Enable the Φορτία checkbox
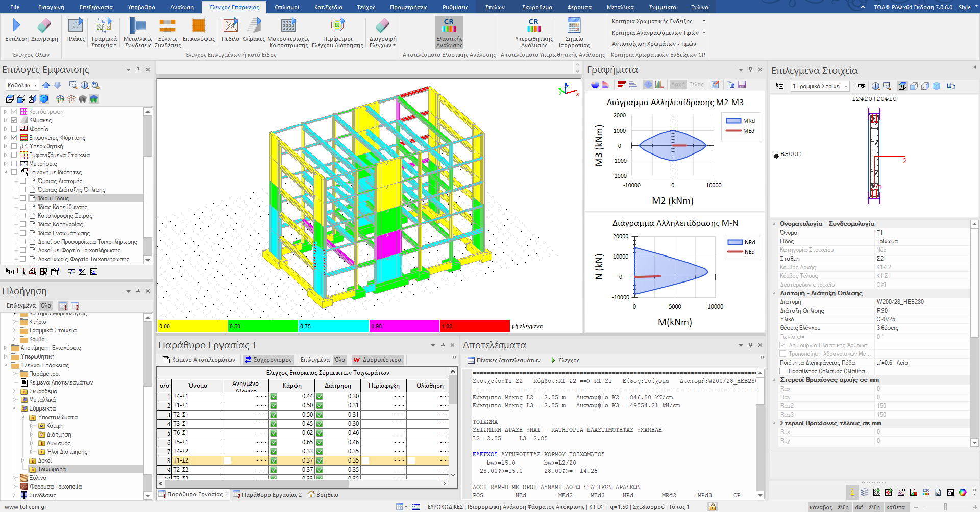This screenshot has height=512, width=980. click(14, 129)
